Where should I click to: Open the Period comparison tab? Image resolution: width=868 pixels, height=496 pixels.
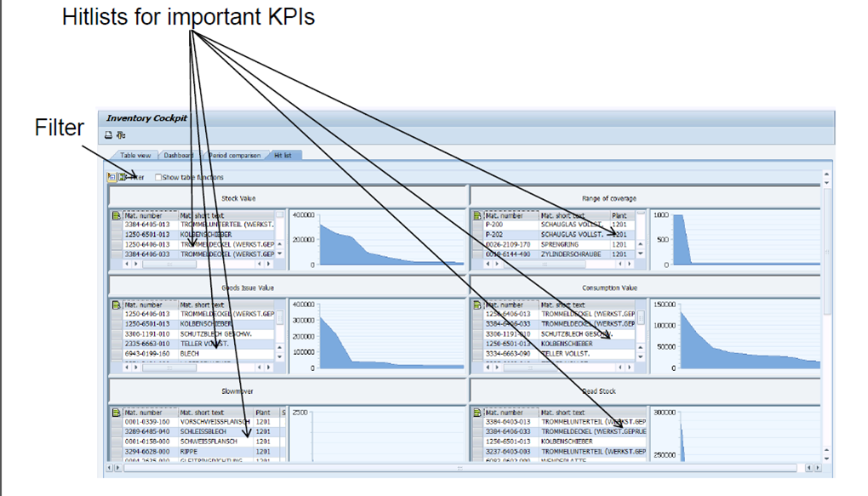tap(235, 156)
